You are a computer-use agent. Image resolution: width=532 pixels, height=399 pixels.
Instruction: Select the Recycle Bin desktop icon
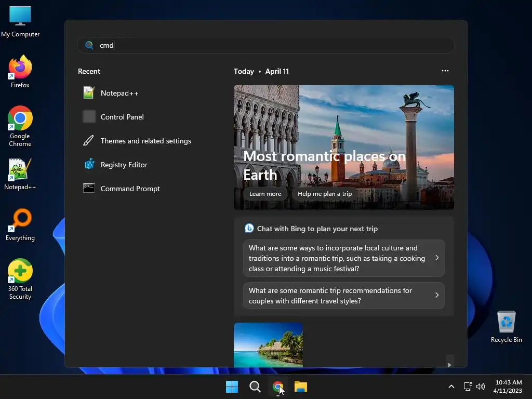coord(506,327)
